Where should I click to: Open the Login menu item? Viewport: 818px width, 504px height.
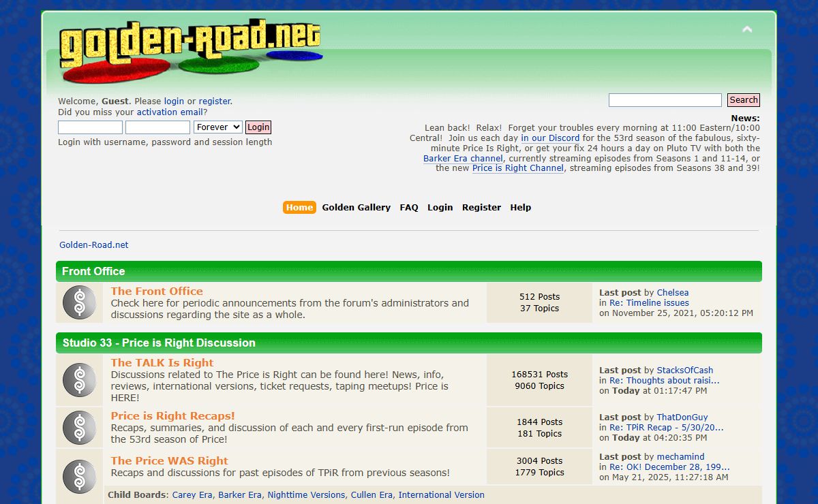[x=440, y=207]
